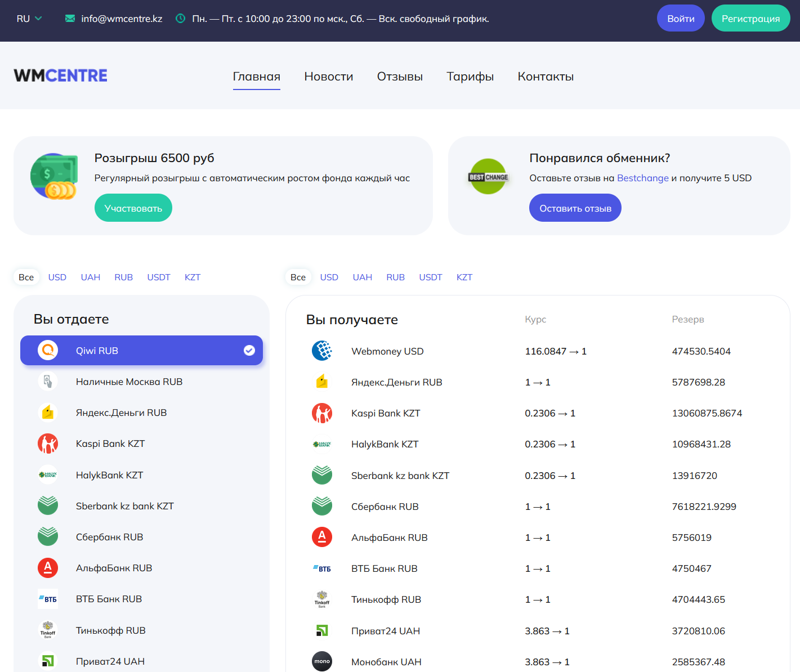Click the Яндекс.Деньги icon in the give list
Screen dimensions: 800x672
click(x=48, y=413)
